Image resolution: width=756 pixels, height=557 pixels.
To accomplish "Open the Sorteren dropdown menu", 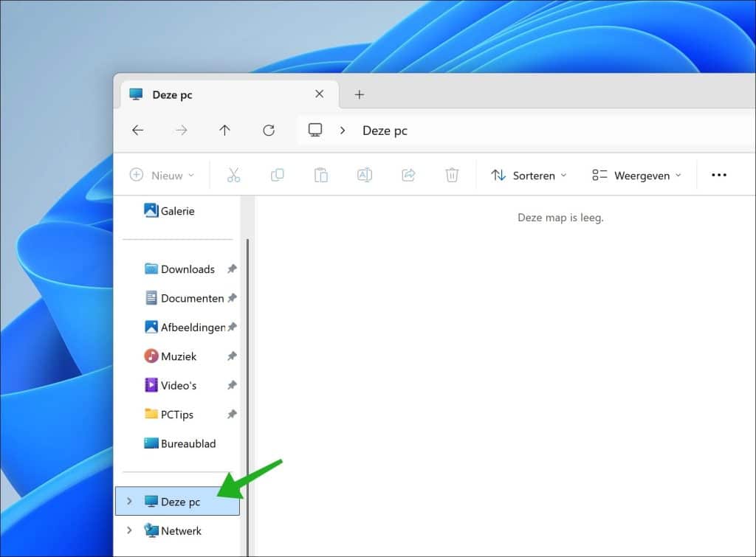I will coord(529,176).
